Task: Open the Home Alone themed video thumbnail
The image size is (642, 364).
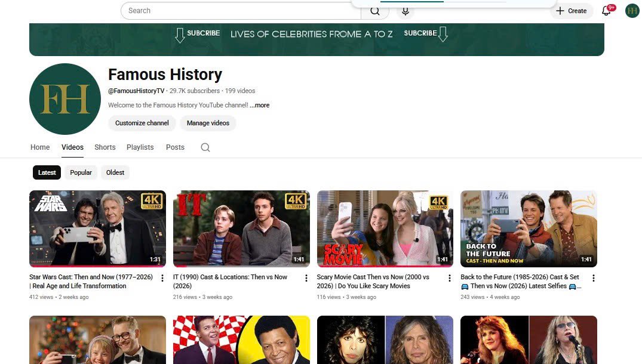Action: (x=98, y=340)
